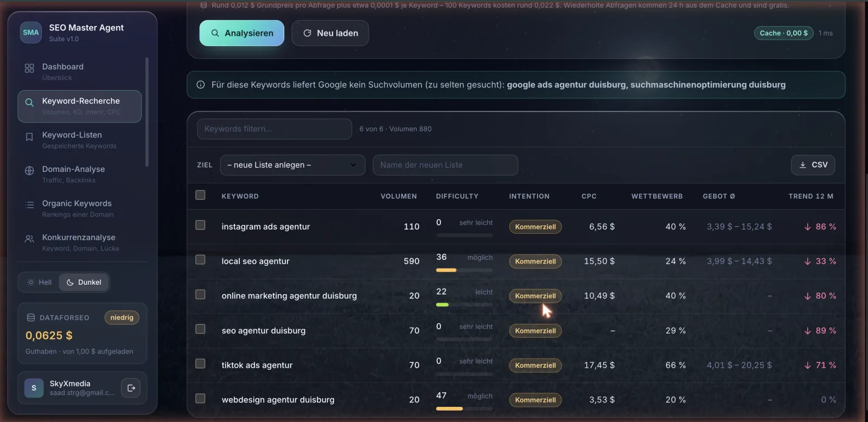Click difficulty bar for local seo agentur

pyautogui.click(x=464, y=270)
